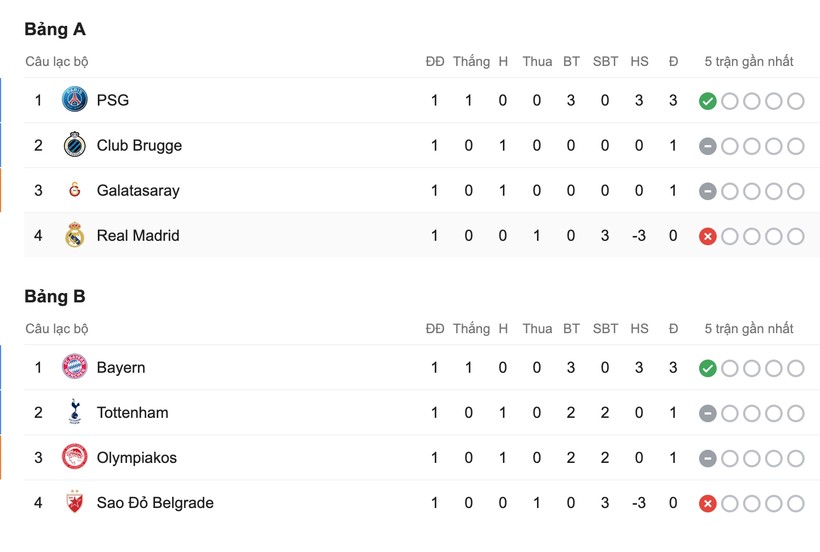Click the Real Madrid crest
Image resolution: width=820 pixels, height=552 pixels.
coord(74,236)
